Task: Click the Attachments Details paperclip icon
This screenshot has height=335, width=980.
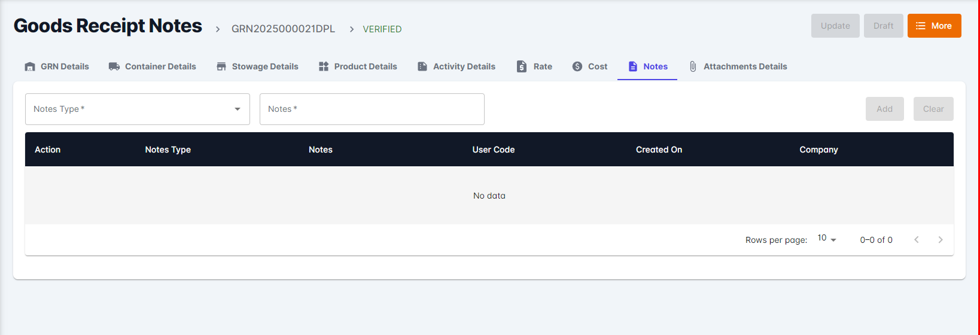Action: point(693,66)
